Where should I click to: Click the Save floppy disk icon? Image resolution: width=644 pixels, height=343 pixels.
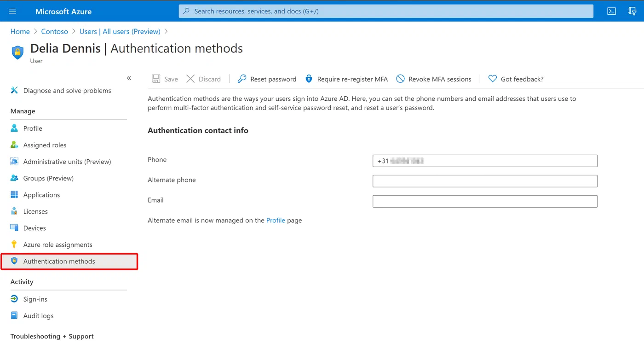(156, 79)
